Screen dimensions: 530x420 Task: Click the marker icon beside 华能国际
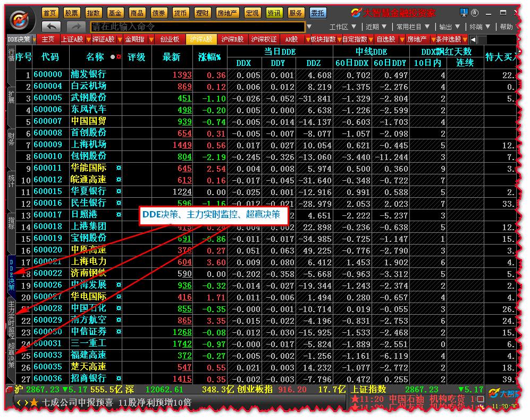119,167
